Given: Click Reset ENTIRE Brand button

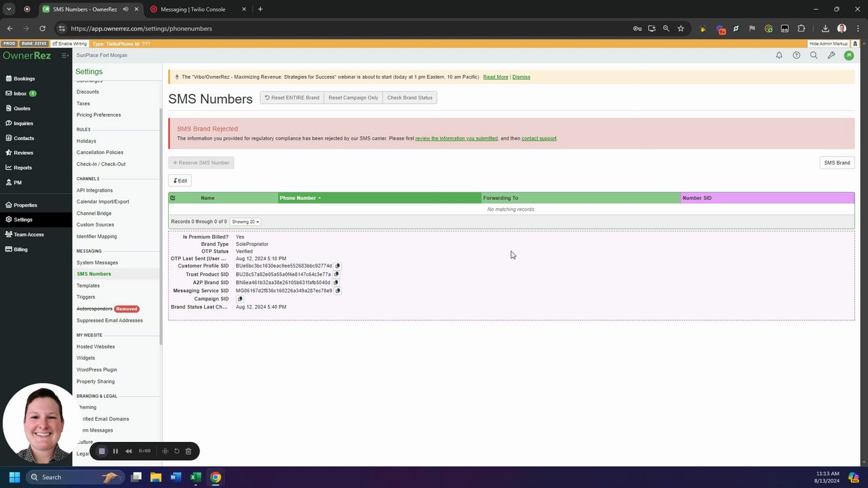Looking at the screenshot, I should (x=292, y=98).
